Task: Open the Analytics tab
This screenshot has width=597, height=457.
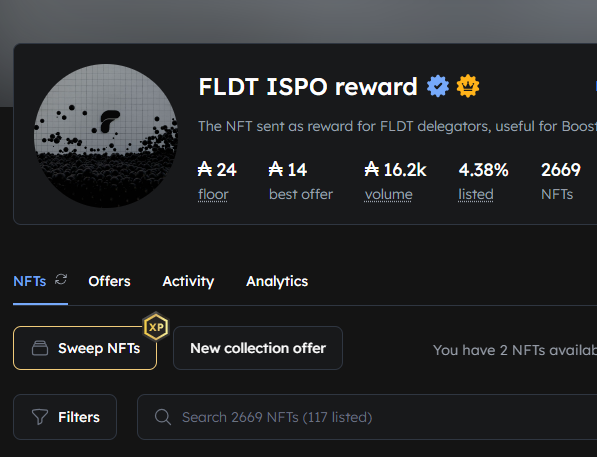Action: 277,281
